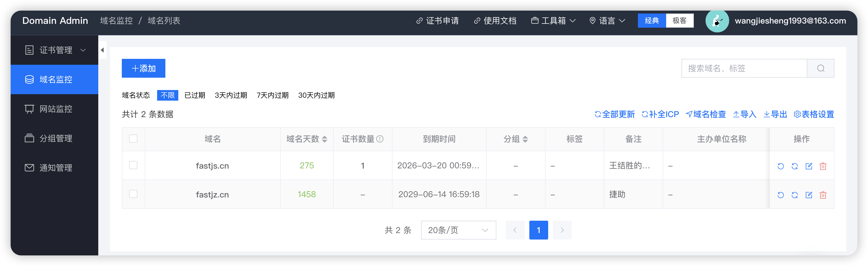Click 补全ICP link
The image size is (868, 266).
pos(660,114)
